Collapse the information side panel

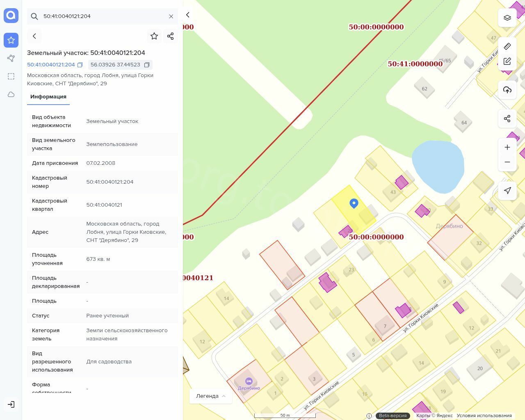(x=188, y=15)
